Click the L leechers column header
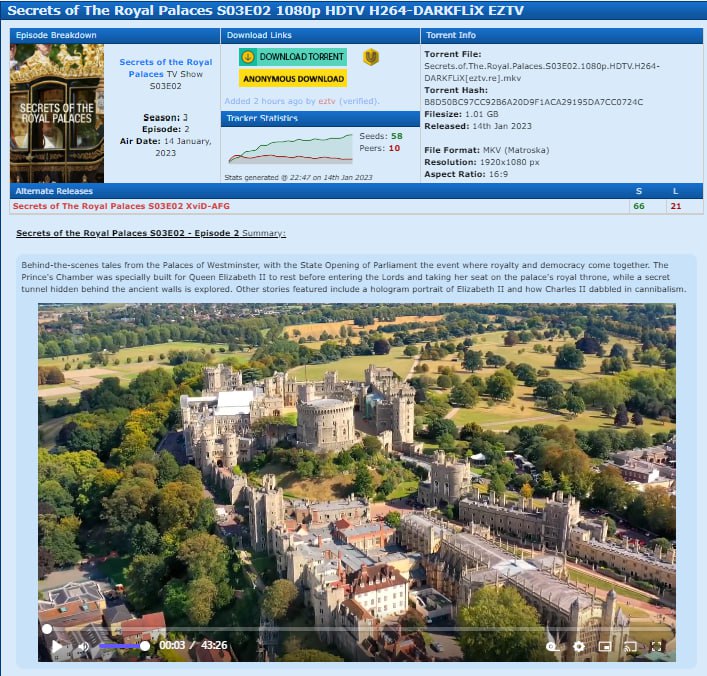707x676 pixels. tap(676, 191)
